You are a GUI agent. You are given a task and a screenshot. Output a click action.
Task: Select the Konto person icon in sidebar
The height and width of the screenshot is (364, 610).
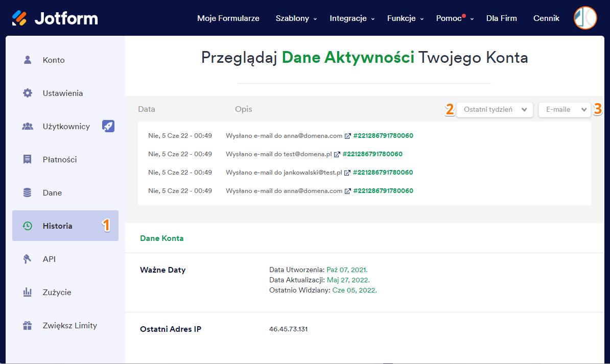click(x=27, y=60)
